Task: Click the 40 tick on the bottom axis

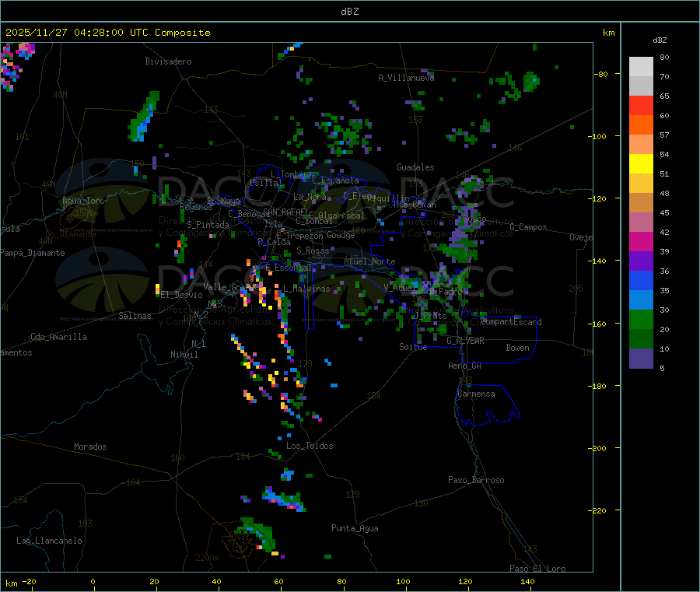Action: click(x=216, y=581)
